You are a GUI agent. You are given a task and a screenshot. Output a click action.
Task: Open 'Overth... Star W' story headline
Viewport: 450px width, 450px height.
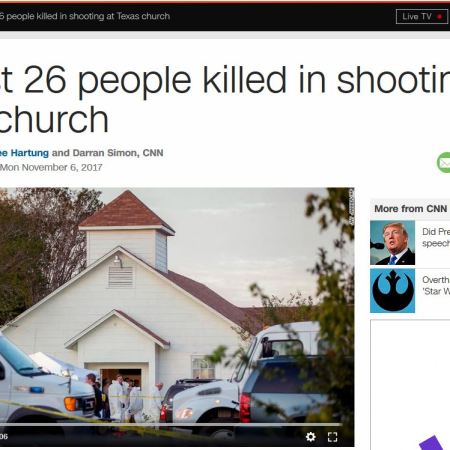pyautogui.click(x=436, y=285)
